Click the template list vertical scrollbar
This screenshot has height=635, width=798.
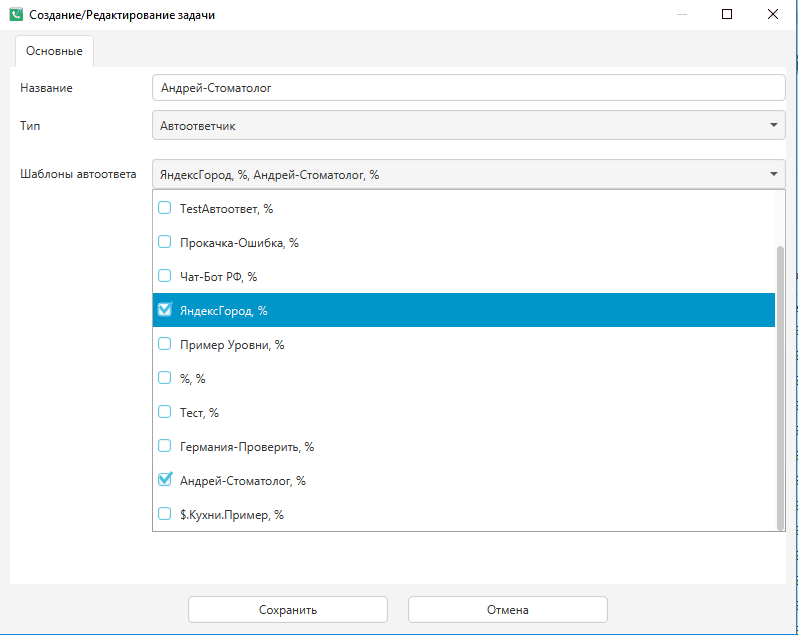[780, 388]
